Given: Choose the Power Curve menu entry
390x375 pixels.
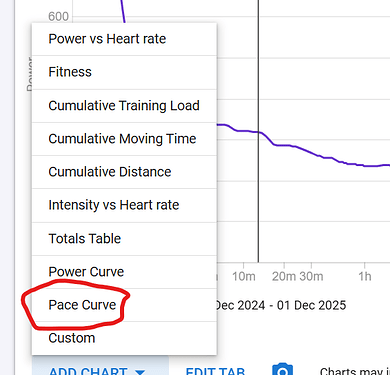Looking at the screenshot, I should click(124, 272).
